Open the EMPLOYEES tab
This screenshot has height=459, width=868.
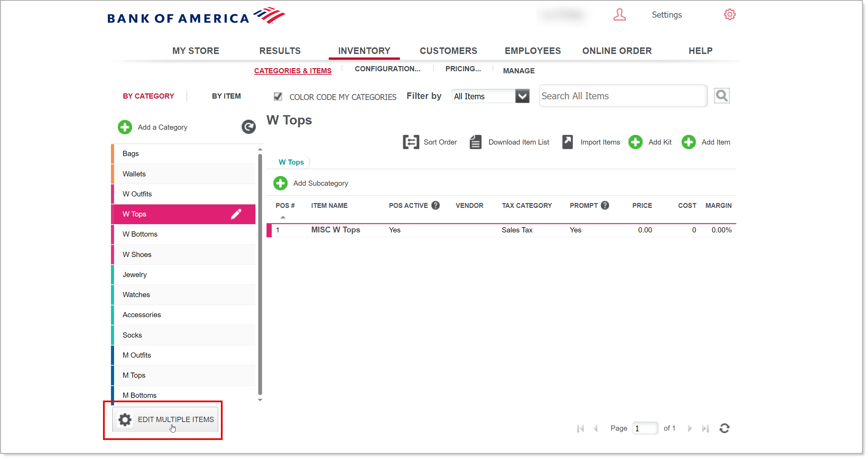[x=533, y=51]
